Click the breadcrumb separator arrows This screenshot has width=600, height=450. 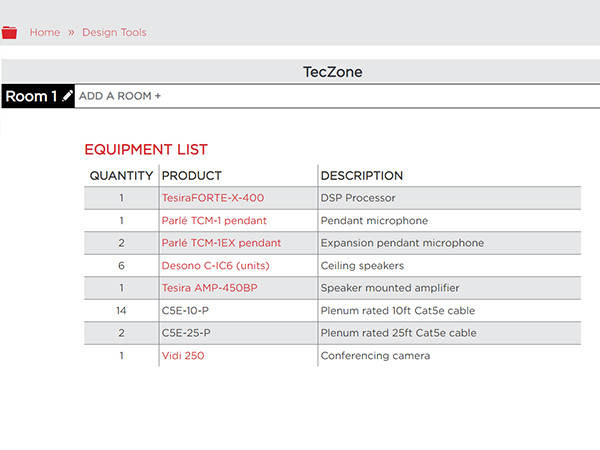pos(71,33)
